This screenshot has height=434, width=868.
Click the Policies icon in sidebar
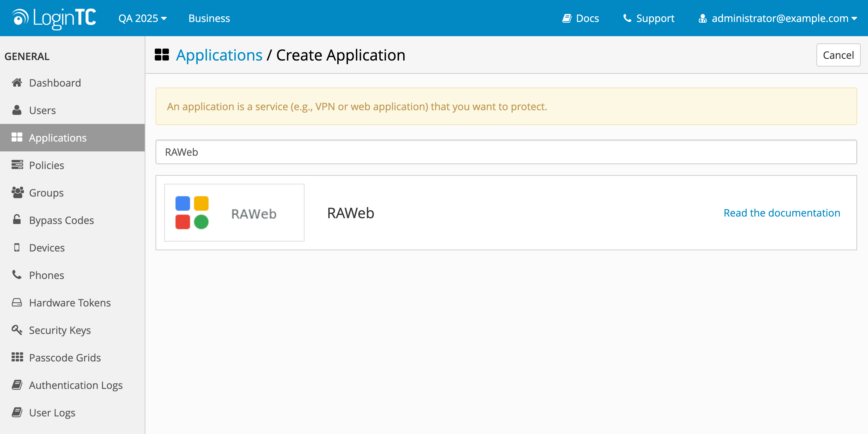(17, 165)
